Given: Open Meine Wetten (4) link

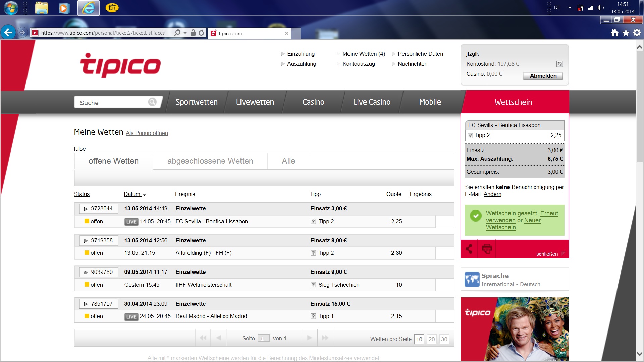Looking at the screenshot, I should pyautogui.click(x=364, y=54).
